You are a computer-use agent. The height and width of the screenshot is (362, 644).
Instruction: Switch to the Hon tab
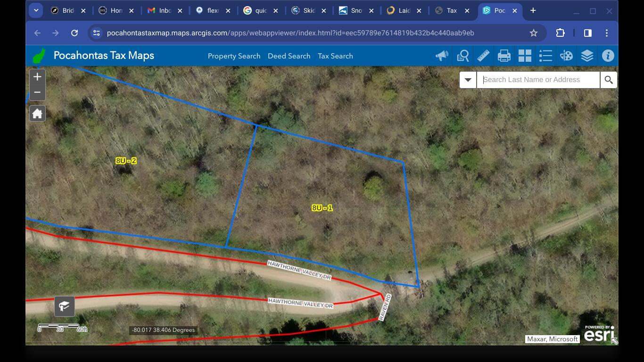(116, 10)
